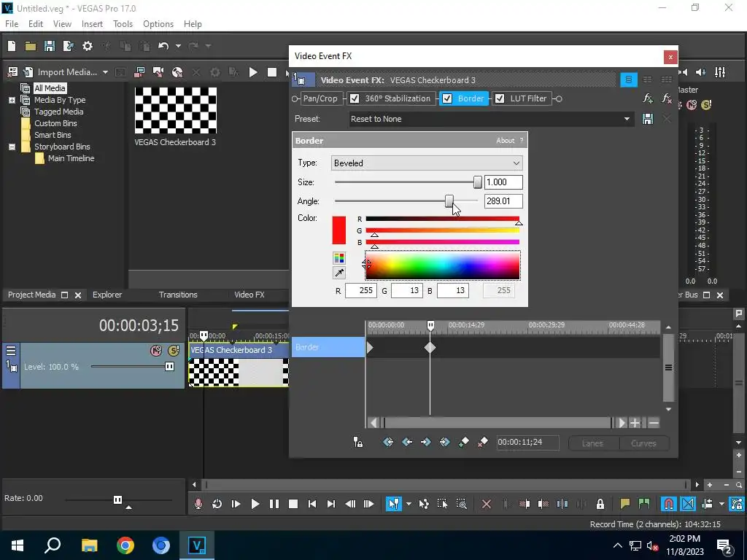Click the red Color swatch
This screenshot has height=560, width=747.
(338, 230)
